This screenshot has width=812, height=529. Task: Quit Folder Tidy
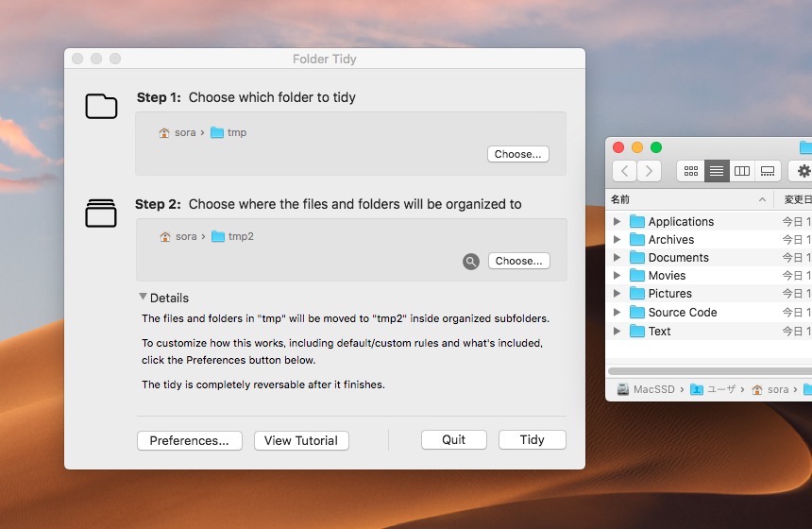[x=453, y=440]
